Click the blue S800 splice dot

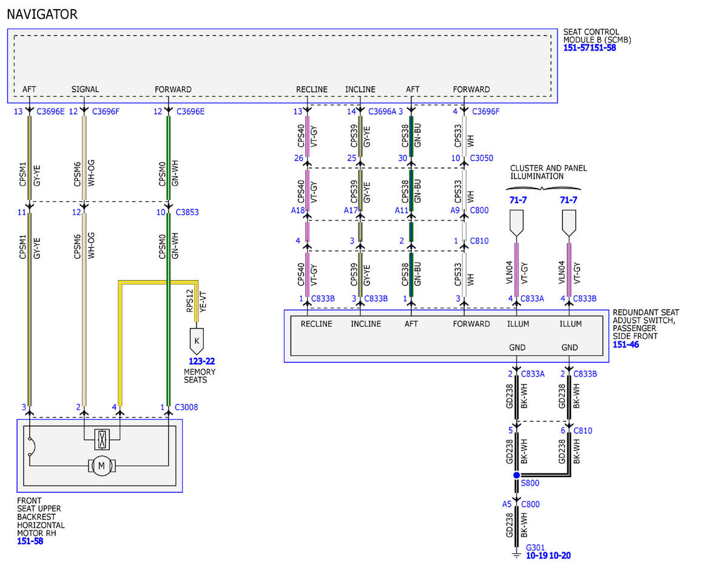pos(516,475)
